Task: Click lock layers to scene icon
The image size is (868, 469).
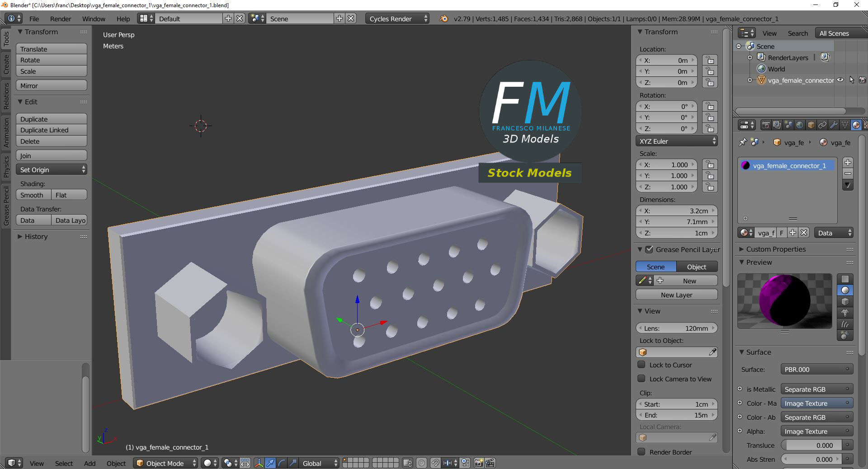Action: (407, 463)
